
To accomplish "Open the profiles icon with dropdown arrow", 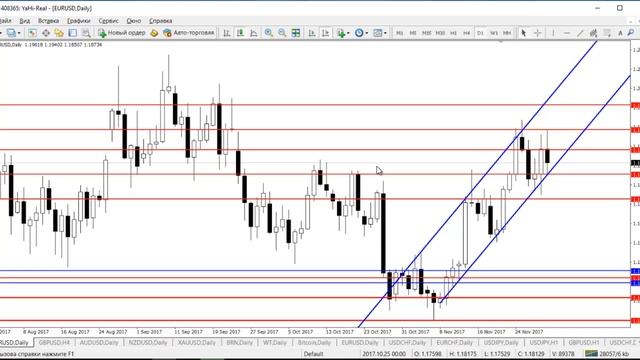I will (13, 33).
